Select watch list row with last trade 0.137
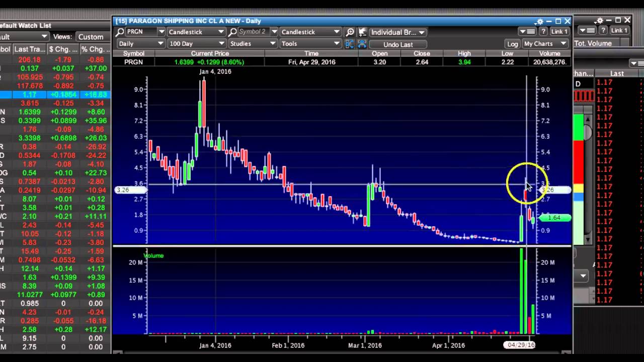This screenshot has height=362, width=644. [x=55, y=68]
